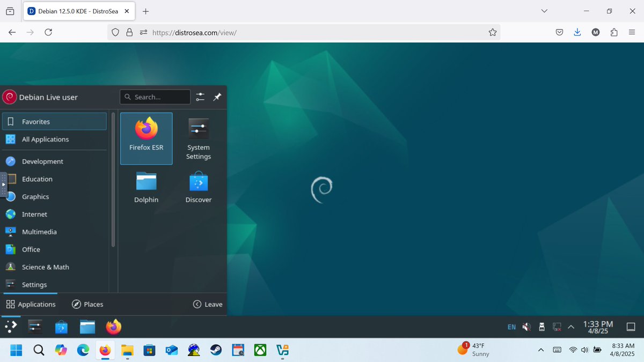Open the 43°F Sunny weather widget

473,350
